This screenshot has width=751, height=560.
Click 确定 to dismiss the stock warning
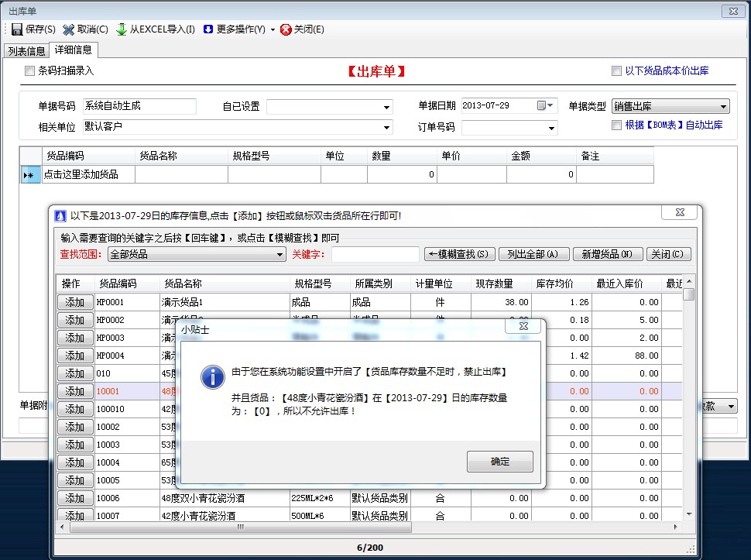pyautogui.click(x=499, y=461)
